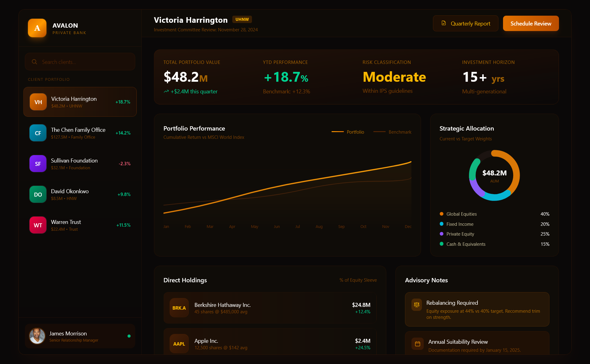Click the Global Equities color dot
Viewport: 590px width, 364px height.
click(442, 214)
